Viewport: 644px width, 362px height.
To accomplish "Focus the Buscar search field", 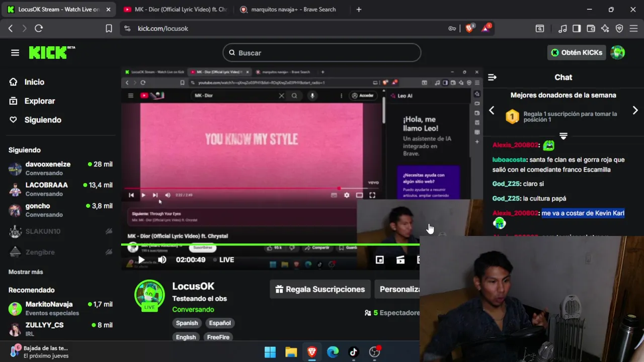I will [x=322, y=53].
